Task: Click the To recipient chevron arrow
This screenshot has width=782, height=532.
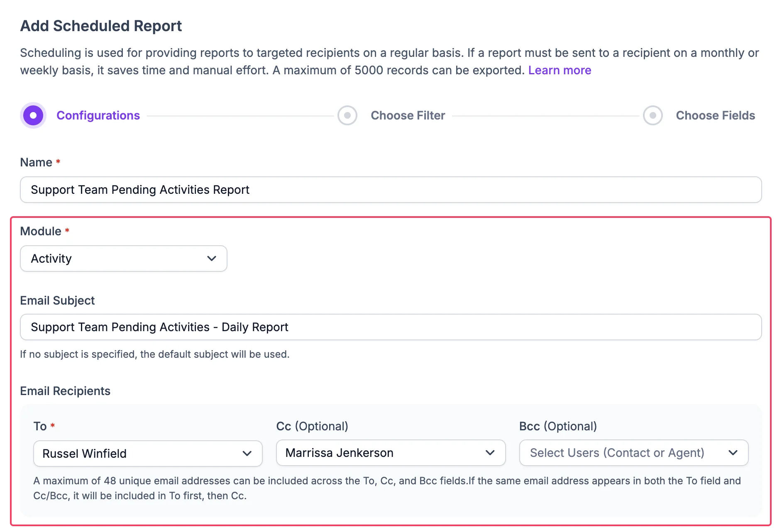Action: pyautogui.click(x=247, y=454)
